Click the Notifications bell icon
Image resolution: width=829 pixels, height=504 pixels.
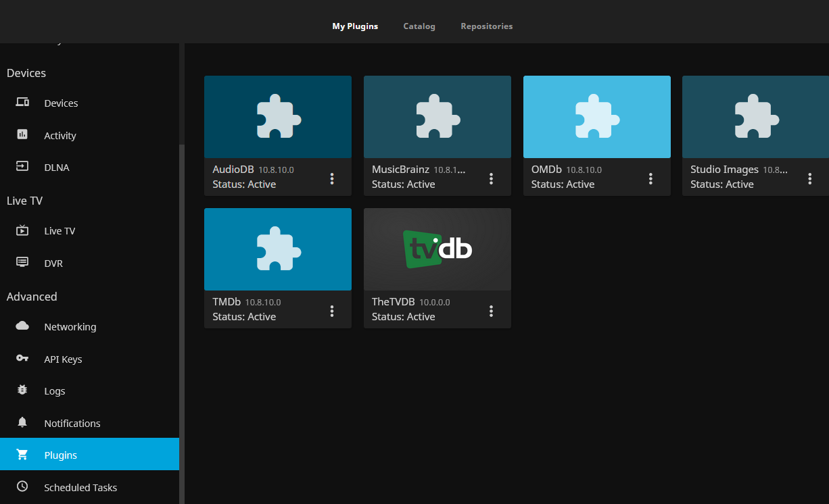(x=22, y=423)
